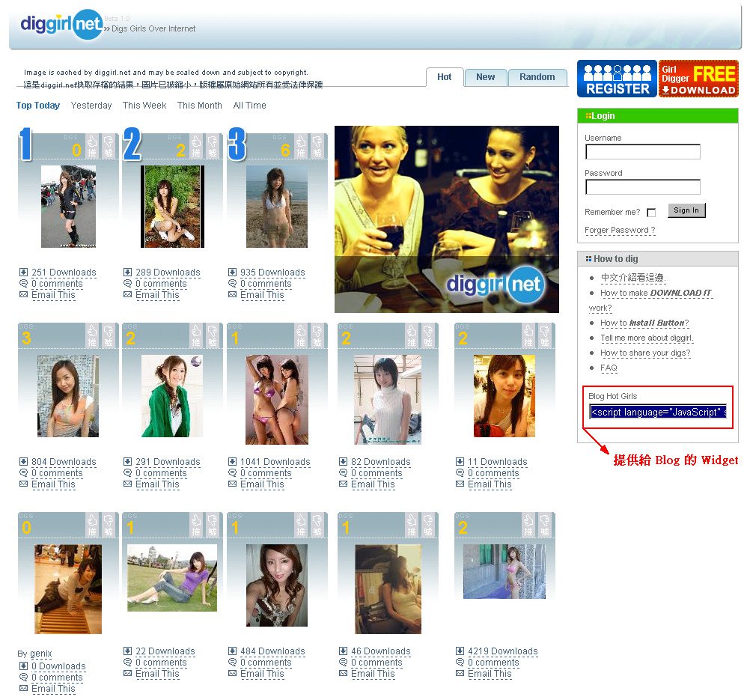Viewport: 750px width, 700px height.
Task: Open the genix author link
Action: 41,654
